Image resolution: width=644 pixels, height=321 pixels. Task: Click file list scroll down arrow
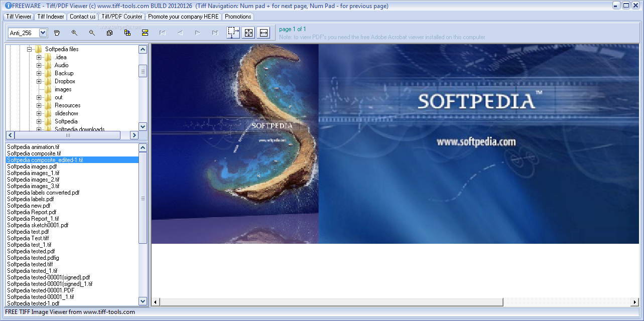tap(143, 301)
